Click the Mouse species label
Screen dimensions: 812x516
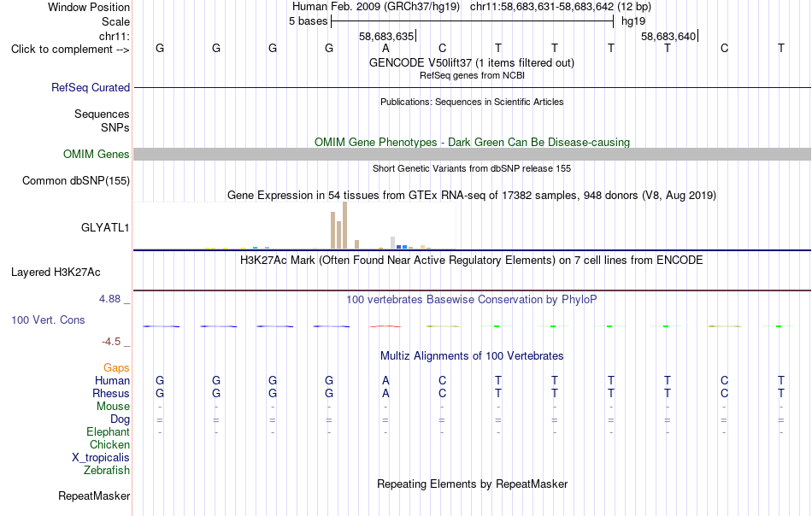113,407
